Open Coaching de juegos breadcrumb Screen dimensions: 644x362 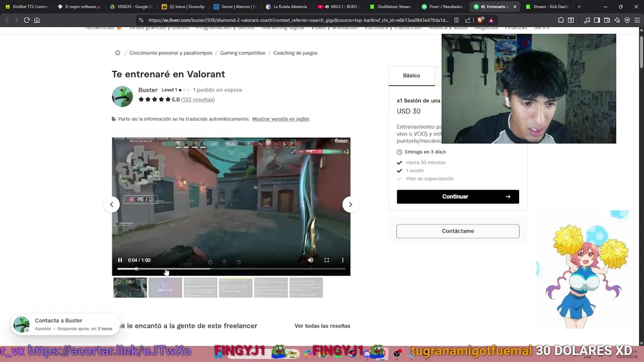295,53
